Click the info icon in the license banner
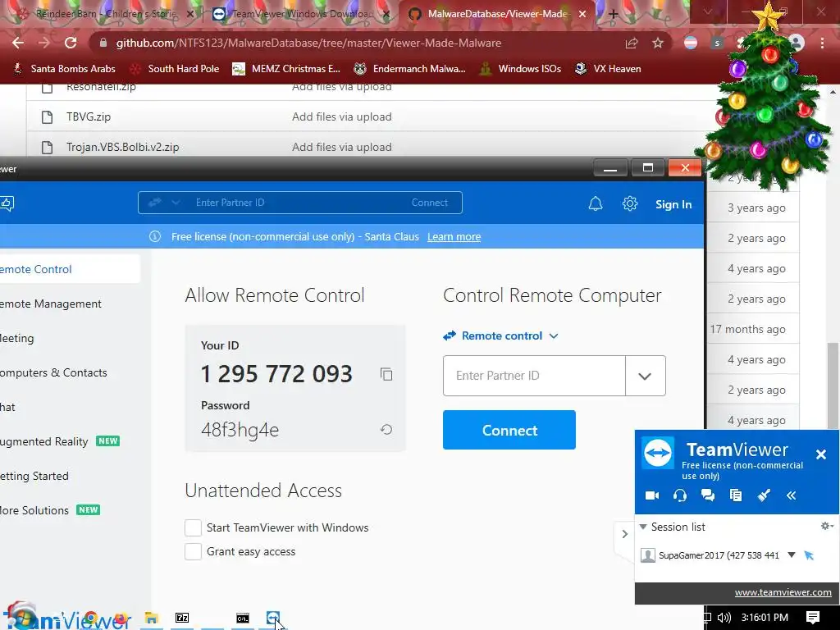The height and width of the screenshot is (630, 840). pos(155,236)
